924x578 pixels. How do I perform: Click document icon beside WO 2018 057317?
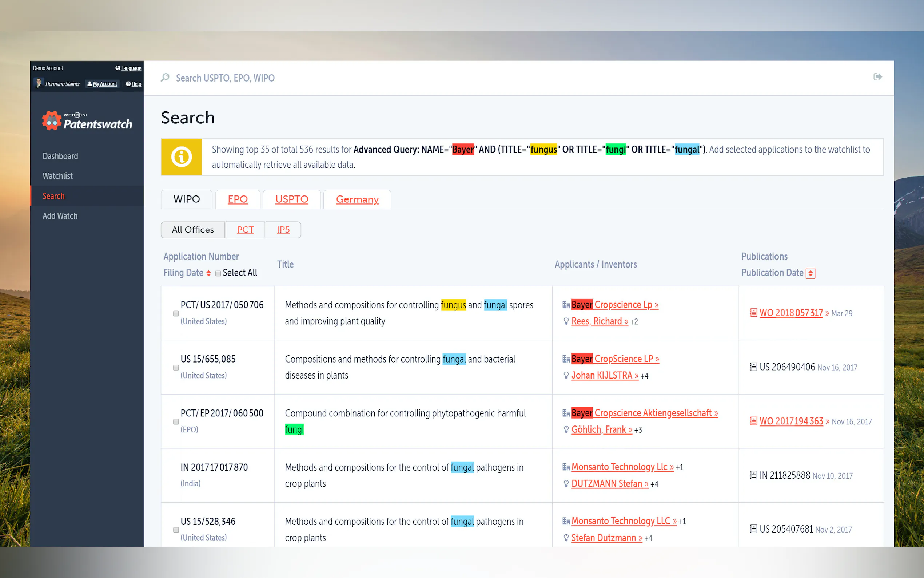[753, 313]
